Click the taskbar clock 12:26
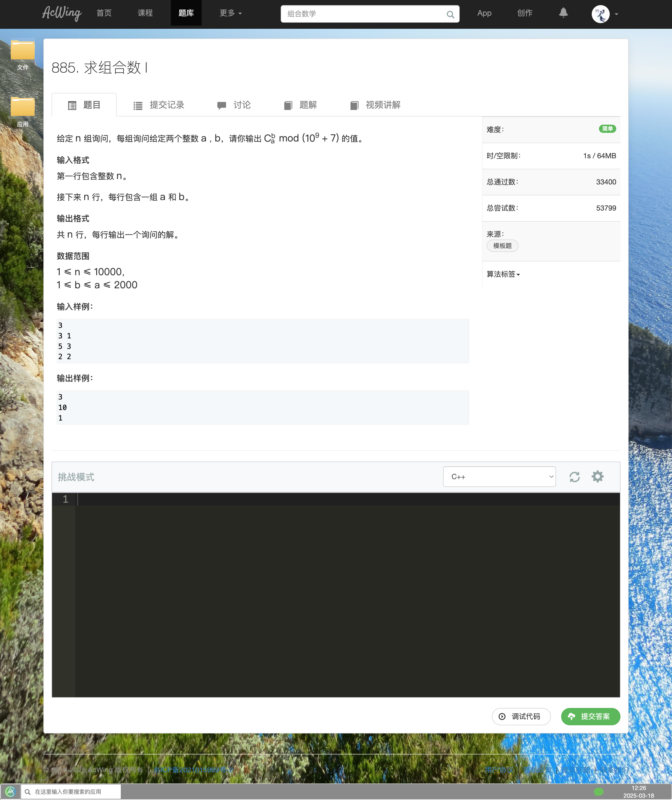The image size is (672, 800). pos(638,788)
